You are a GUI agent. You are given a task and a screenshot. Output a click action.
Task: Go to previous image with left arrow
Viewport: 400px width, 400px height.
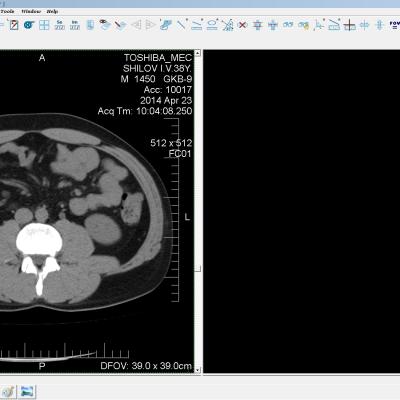[136, 25]
